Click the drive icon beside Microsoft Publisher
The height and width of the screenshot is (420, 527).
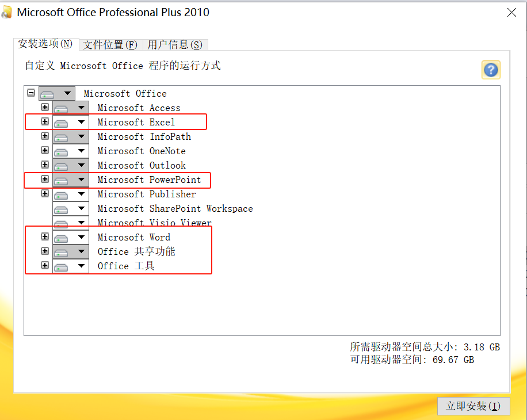pos(62,194)
